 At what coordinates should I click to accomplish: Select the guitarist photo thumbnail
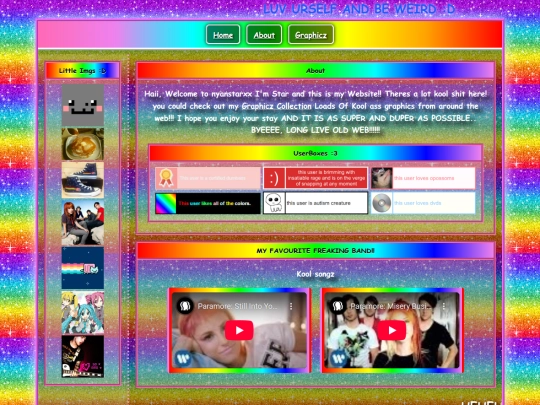point(83,356)
